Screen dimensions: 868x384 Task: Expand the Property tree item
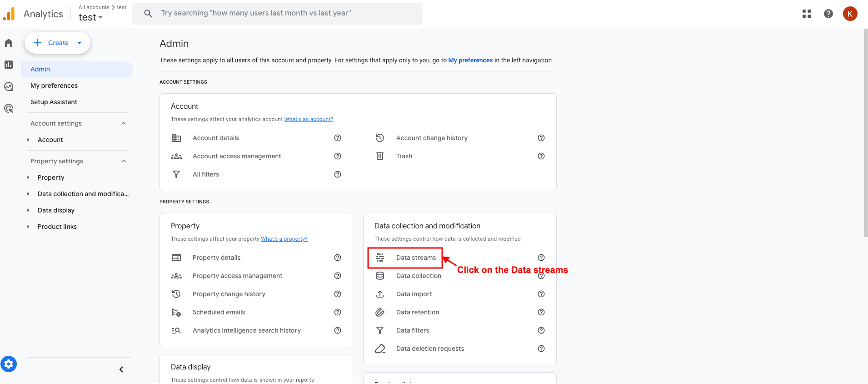[28, 177]
